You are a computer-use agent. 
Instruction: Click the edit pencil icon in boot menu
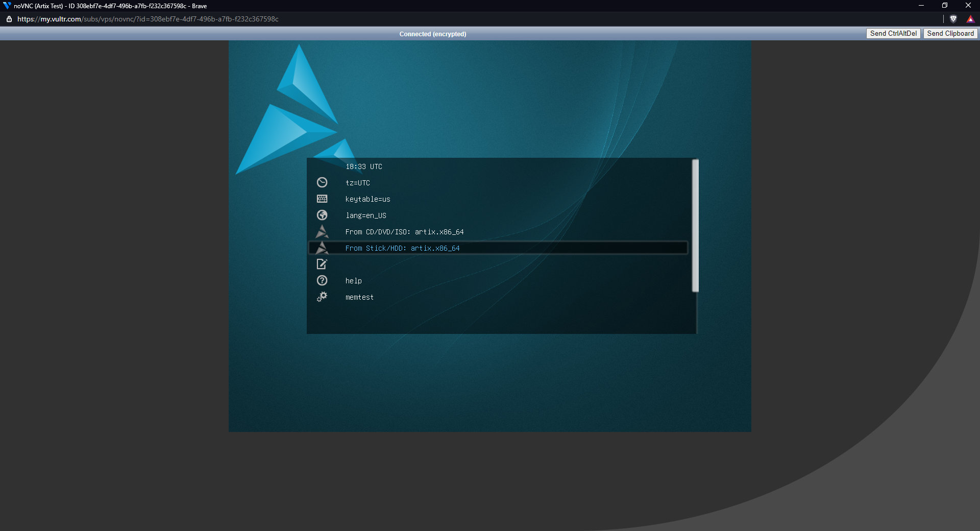322,264
